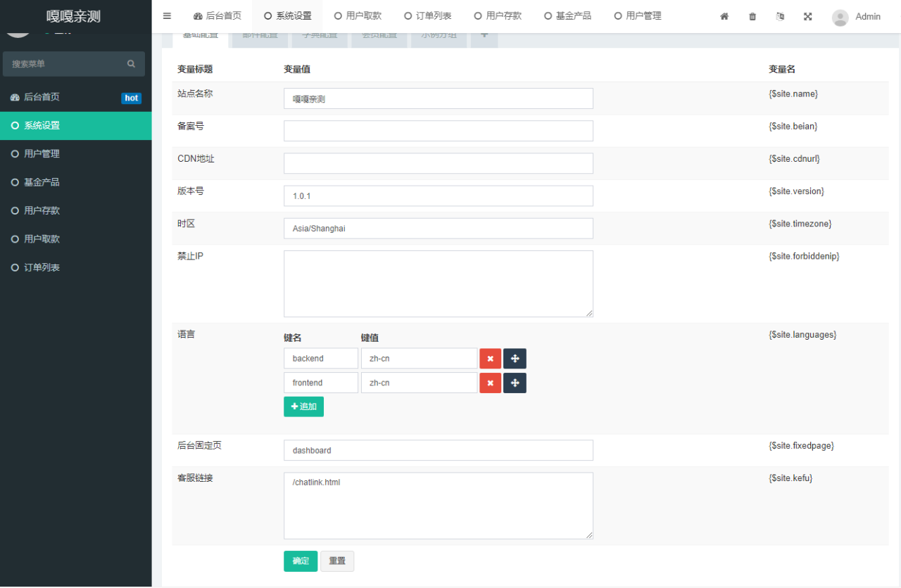
Task: Switch to the 用户取款 top tab
Action: [x=358, y=16]
